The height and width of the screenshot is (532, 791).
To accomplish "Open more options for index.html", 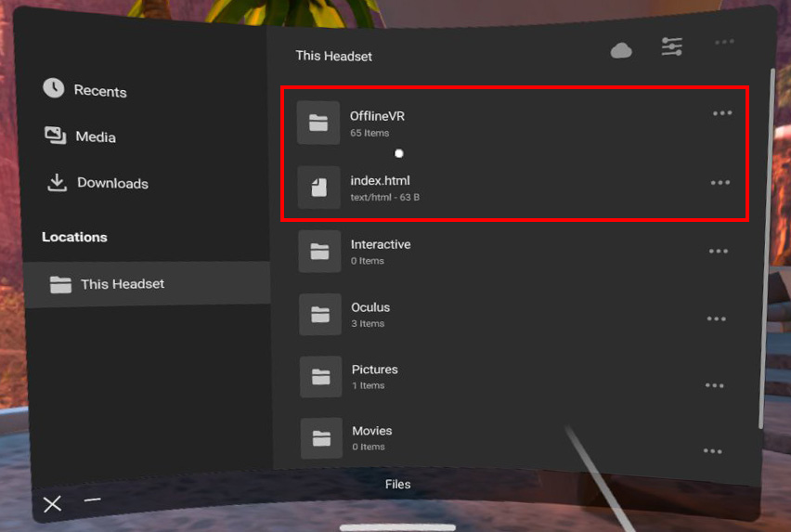I will tap(720, 183).
